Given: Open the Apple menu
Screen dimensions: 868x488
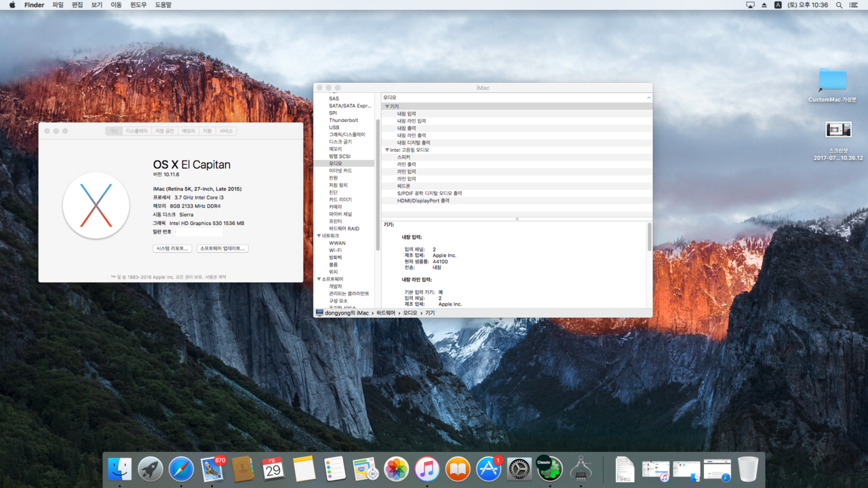Looking at the screenshot, I should [x=12, y=5].
